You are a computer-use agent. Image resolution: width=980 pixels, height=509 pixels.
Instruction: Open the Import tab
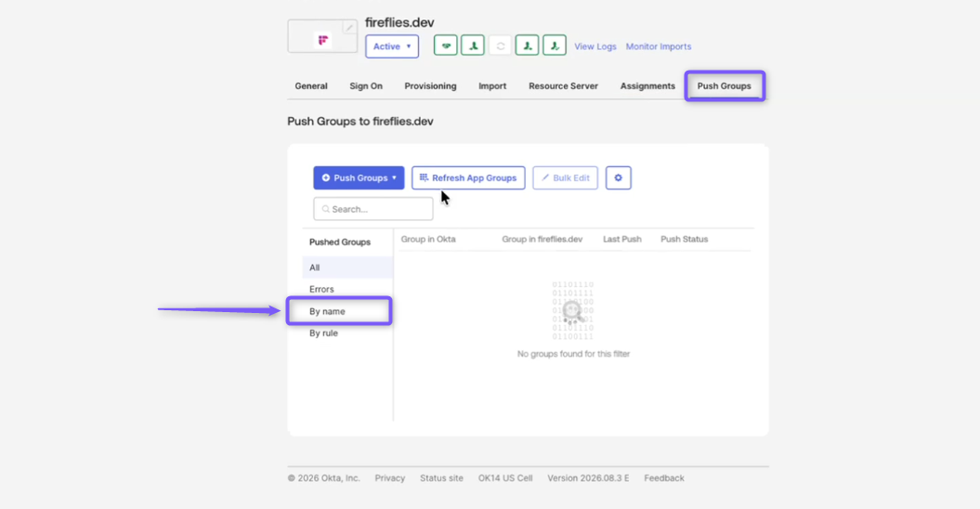tap(492, 85)
